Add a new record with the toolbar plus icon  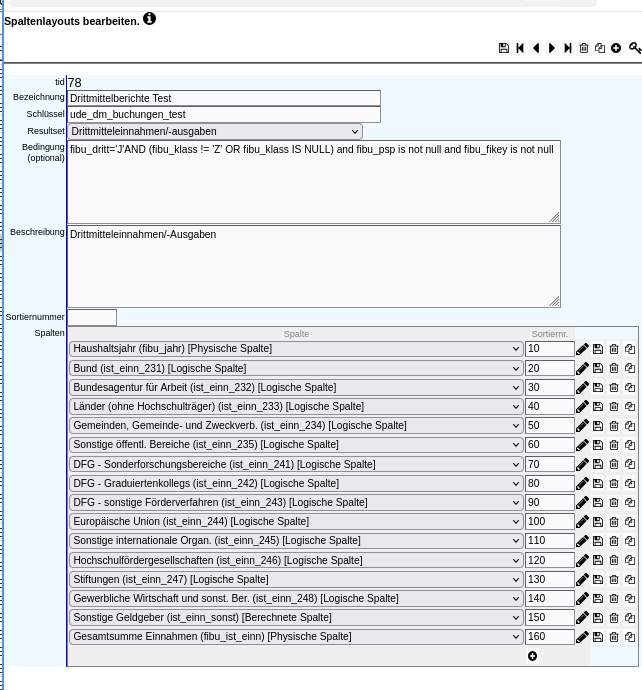[616, 48]
